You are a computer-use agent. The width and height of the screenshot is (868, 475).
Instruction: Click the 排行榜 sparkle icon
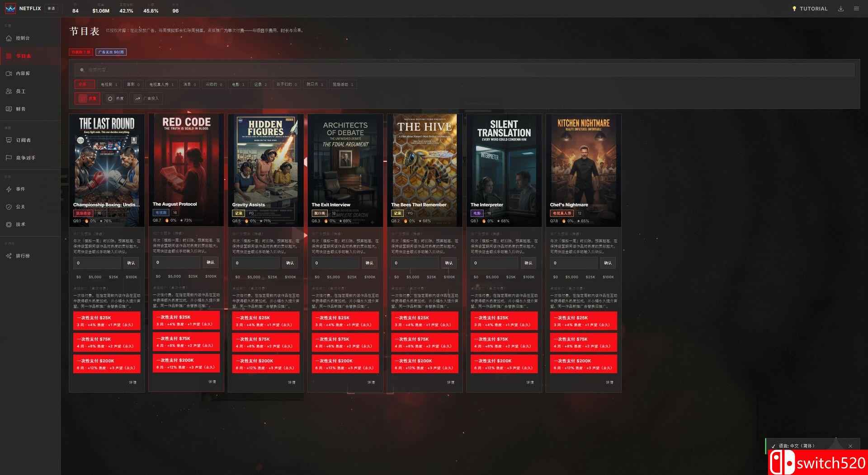pyautogui.click(x=9, y=256)
